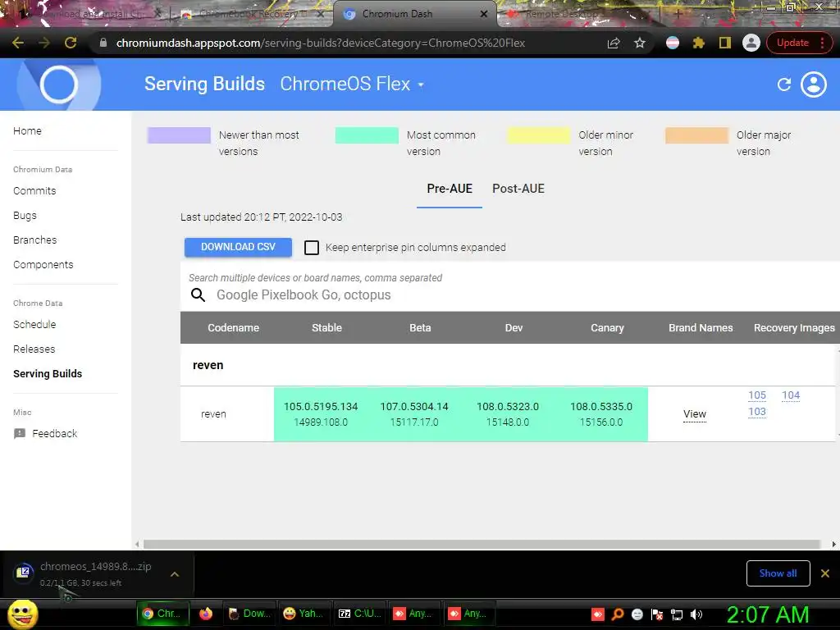The height and width of the screenshot is (630, 840).
Task: Click the flag with red X tray icon
Action: 657,614
